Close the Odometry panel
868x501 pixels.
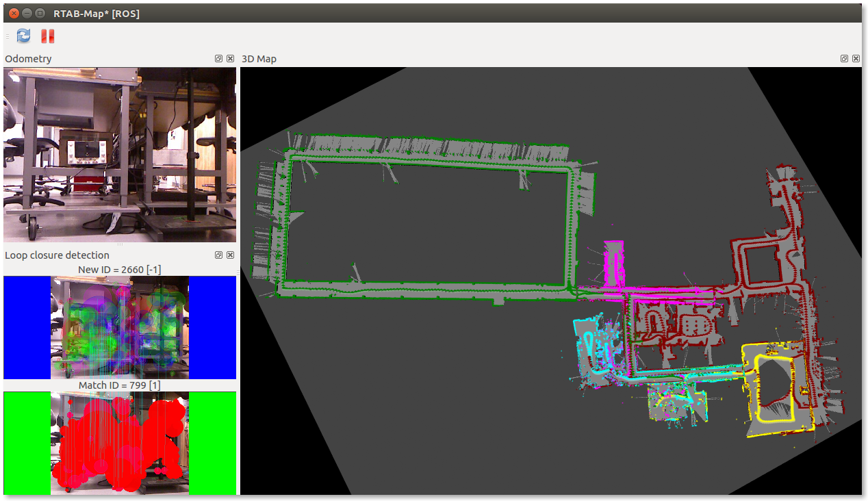230,59
